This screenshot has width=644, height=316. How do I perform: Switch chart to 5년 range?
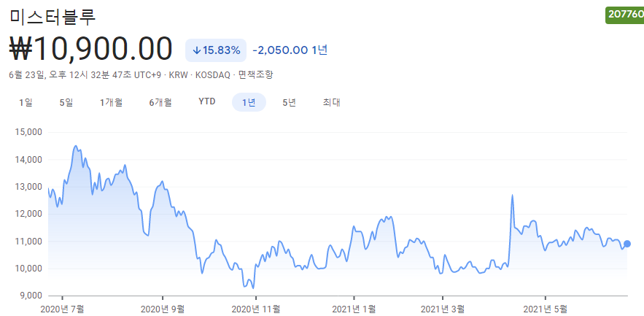pyautogui.click(x=289, y=102)
